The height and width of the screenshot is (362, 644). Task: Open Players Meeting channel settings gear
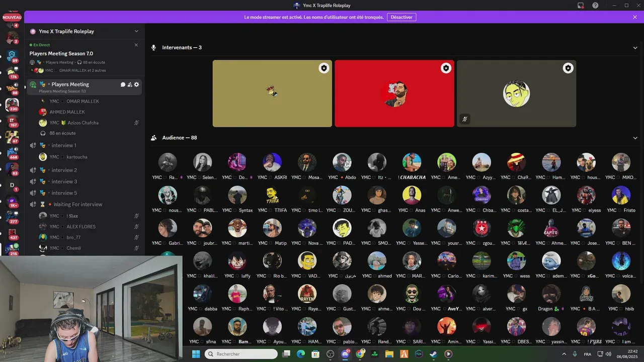tap(136, 84)
